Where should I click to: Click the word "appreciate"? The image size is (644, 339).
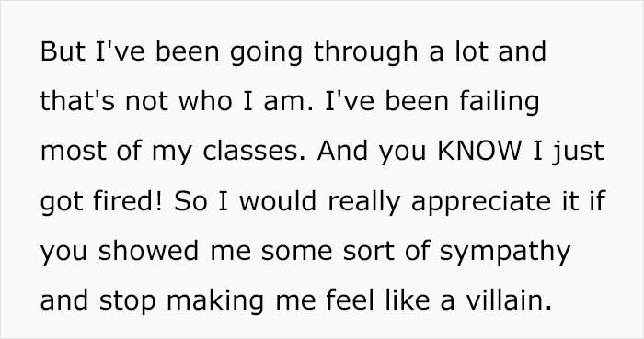tap(480, 203)
